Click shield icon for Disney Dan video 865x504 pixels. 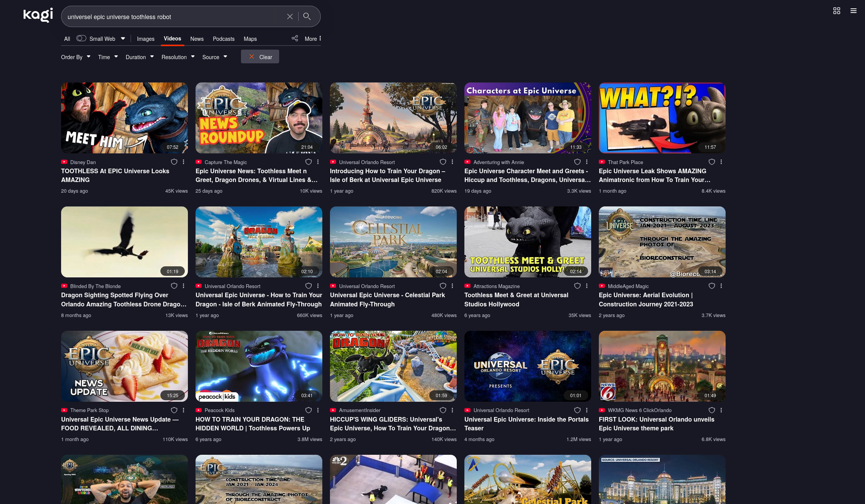coord(174,162)
